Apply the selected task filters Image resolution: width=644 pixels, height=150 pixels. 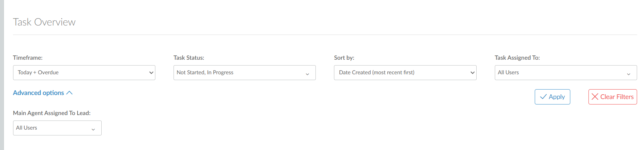(553, 97)
